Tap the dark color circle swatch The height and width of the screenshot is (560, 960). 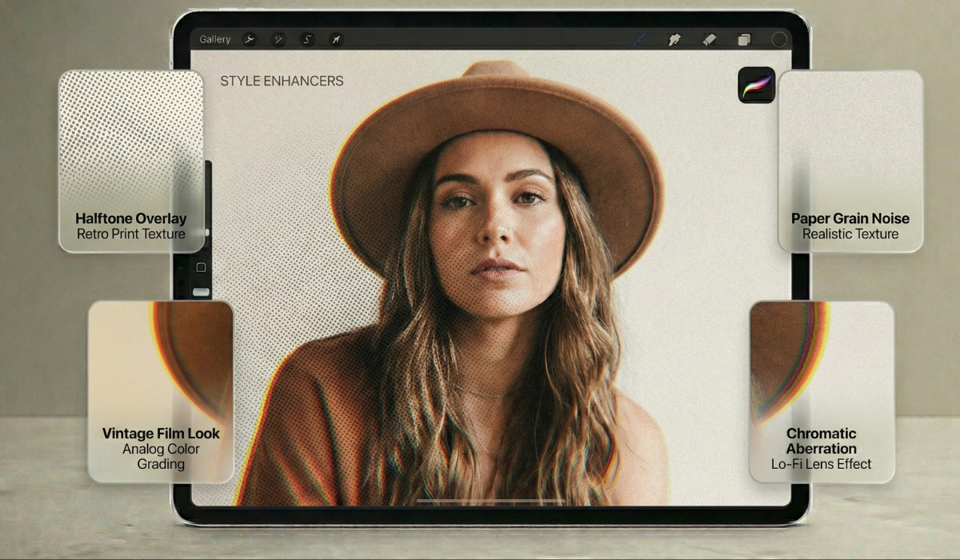778,39
